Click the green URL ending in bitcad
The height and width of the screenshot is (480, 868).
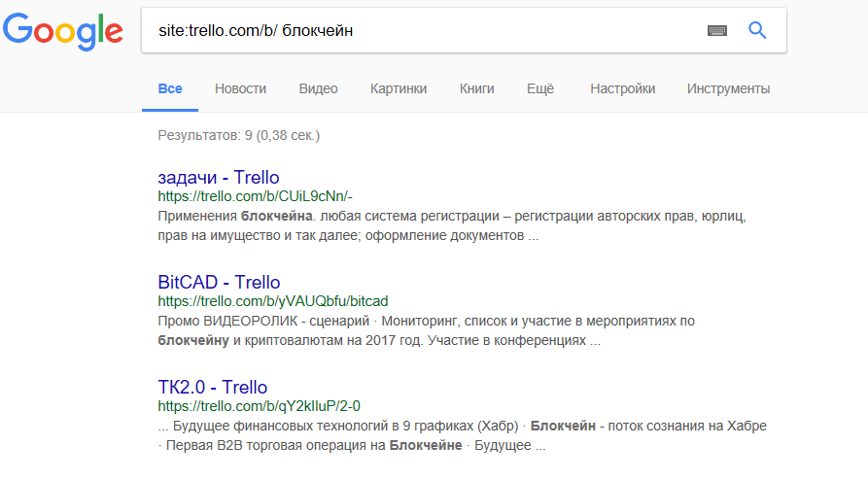pos(272,300)
